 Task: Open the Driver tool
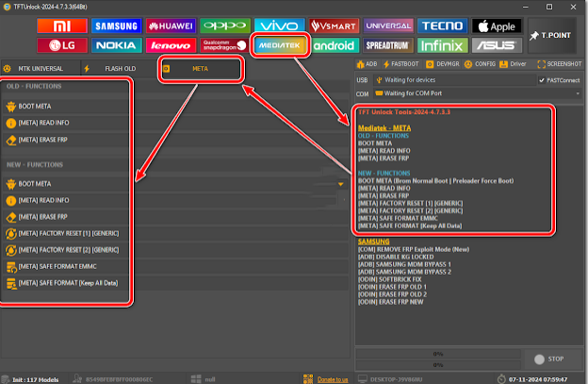(513, 64)
